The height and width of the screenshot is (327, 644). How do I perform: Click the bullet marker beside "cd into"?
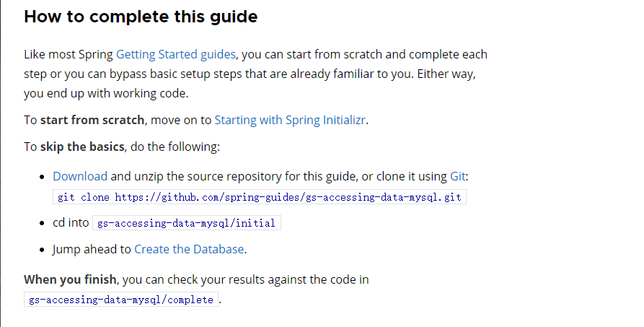tap(43, 223)
